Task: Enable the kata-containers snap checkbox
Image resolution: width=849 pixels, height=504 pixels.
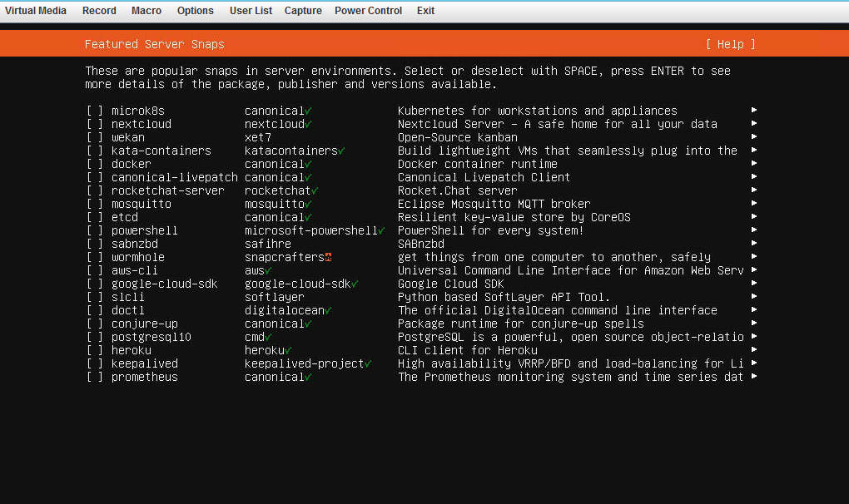Action: point(95,151)
